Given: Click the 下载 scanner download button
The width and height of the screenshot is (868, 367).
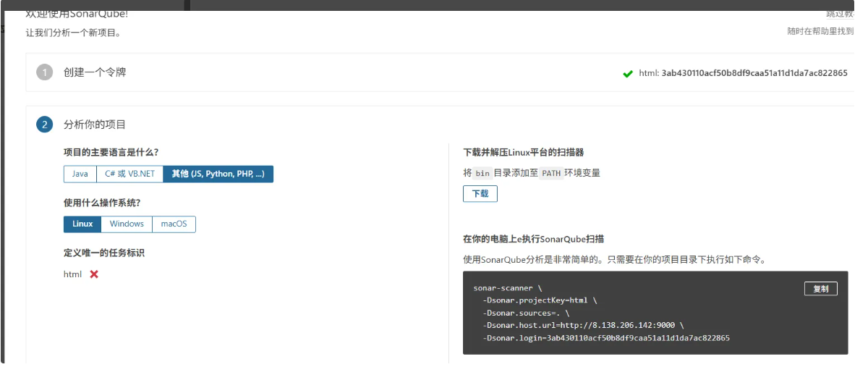Looking at the screenshot, I should click(480, 194).
